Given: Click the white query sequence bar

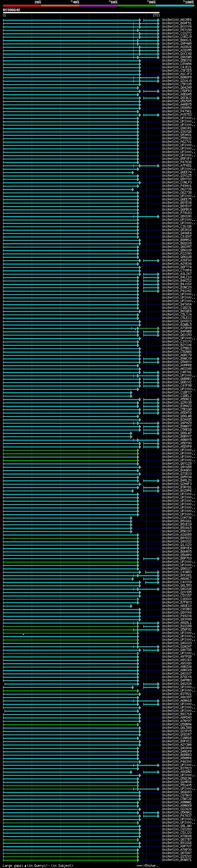Looking at the screenshot, I should tap(81, 13).
